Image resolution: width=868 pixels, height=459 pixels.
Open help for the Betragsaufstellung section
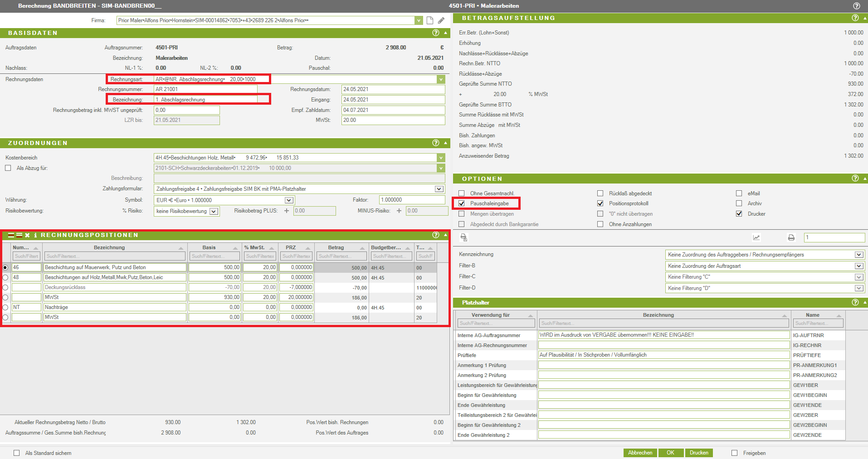[855, 18]
